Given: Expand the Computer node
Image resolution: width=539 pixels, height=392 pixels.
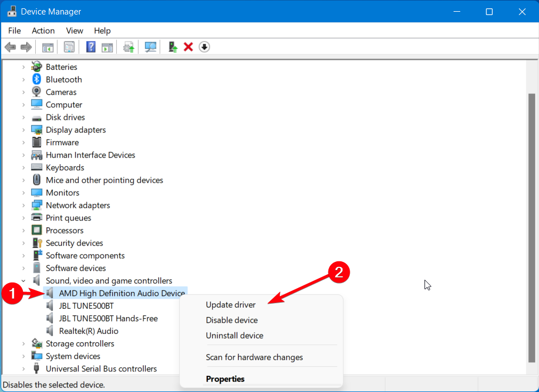Looking at the screenshot, I should tap(23, 105).
